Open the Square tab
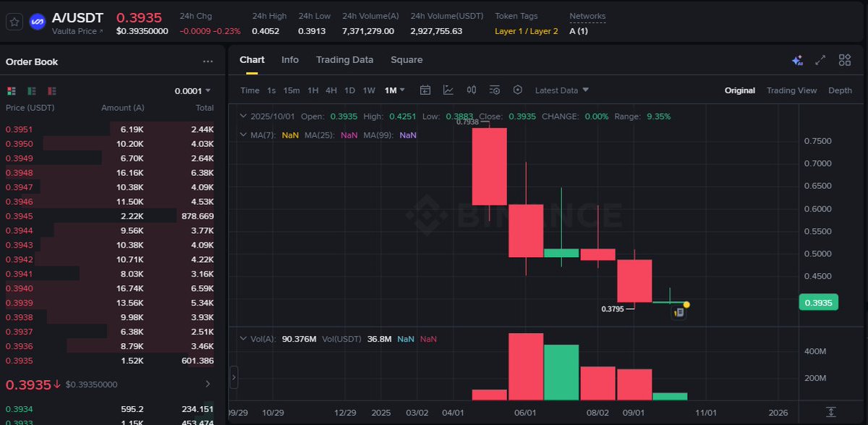 407,59
